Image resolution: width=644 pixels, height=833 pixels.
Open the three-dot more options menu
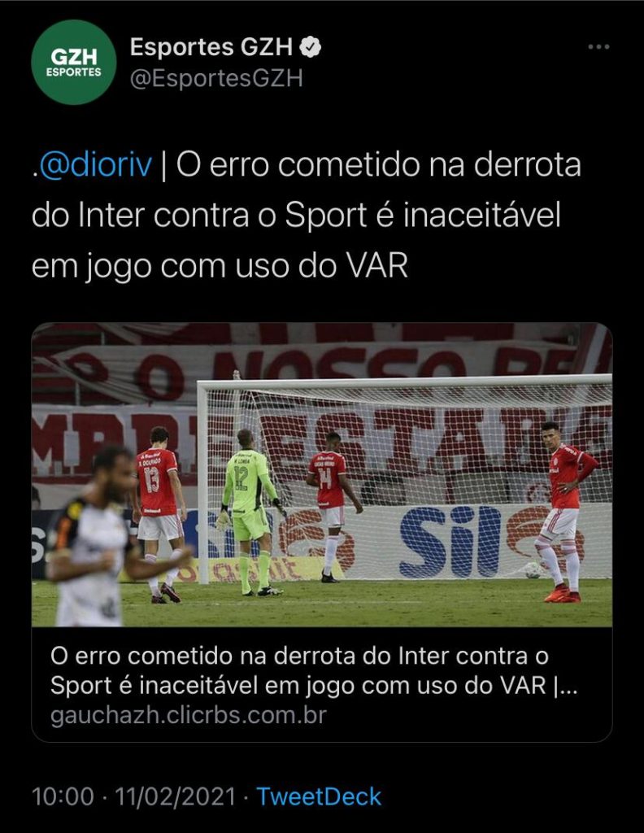[x=598, y=47]
